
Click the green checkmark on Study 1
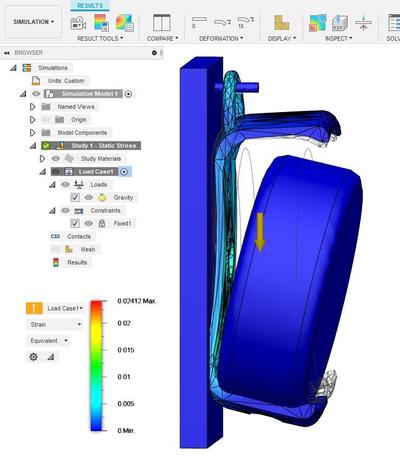(x=46, y=146)
